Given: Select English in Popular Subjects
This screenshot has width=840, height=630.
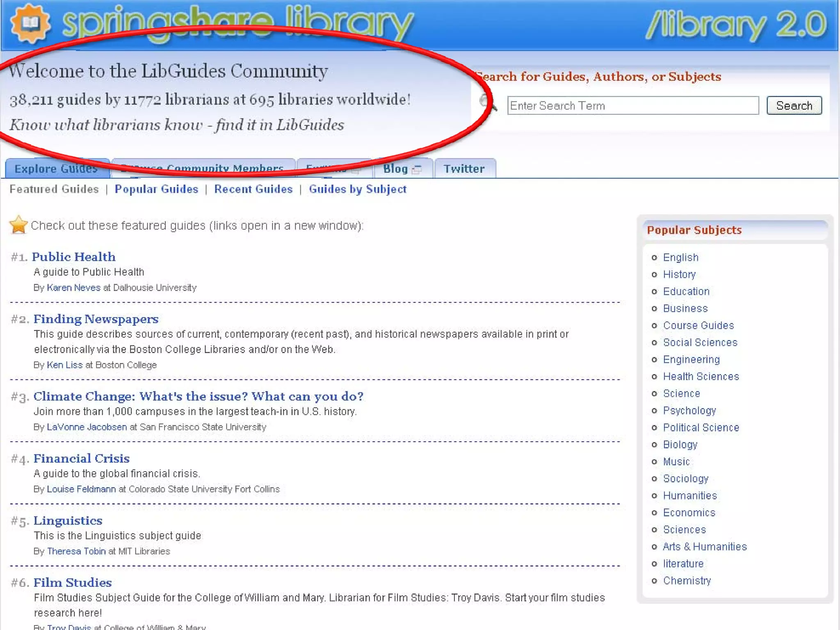Looking at the screenshot, I should click(680, 258).
